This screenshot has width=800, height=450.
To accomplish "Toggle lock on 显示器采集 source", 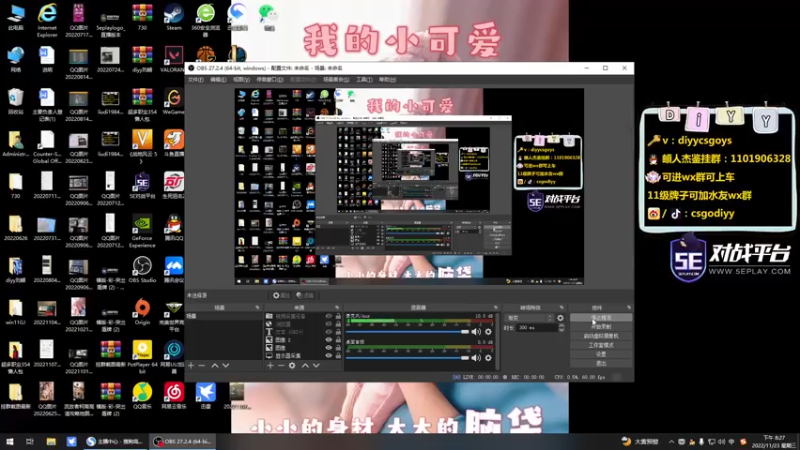I will [338, 356].
